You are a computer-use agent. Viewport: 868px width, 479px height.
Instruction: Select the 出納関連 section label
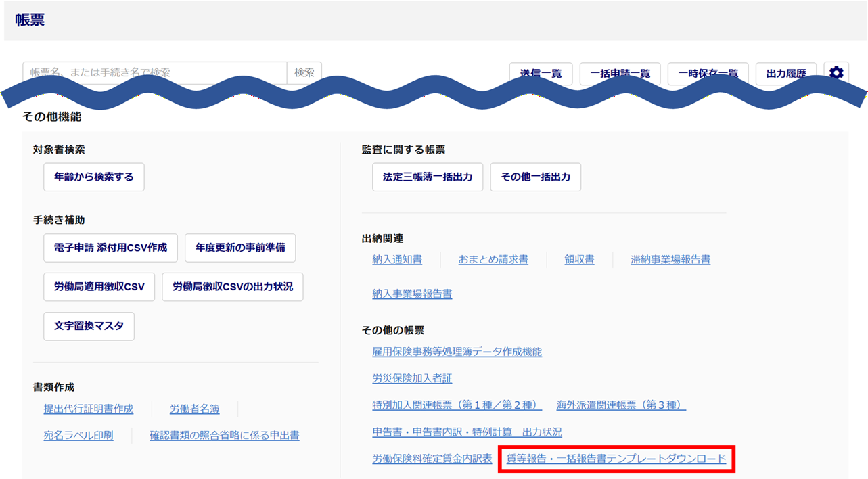tap(382, 238)
